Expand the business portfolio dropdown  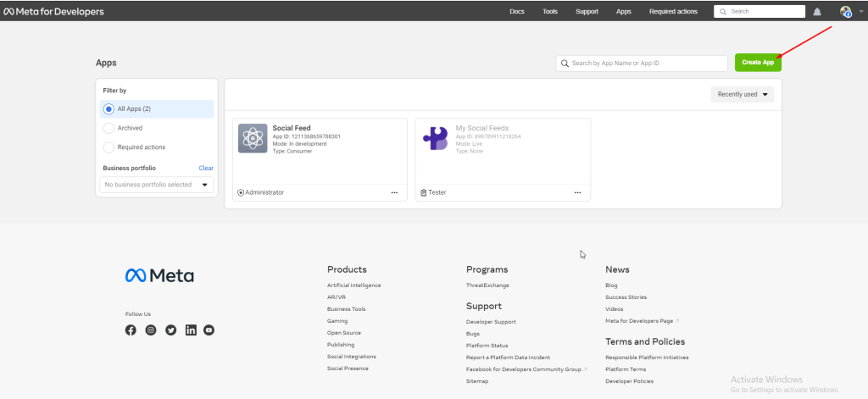tap(157, 185)
